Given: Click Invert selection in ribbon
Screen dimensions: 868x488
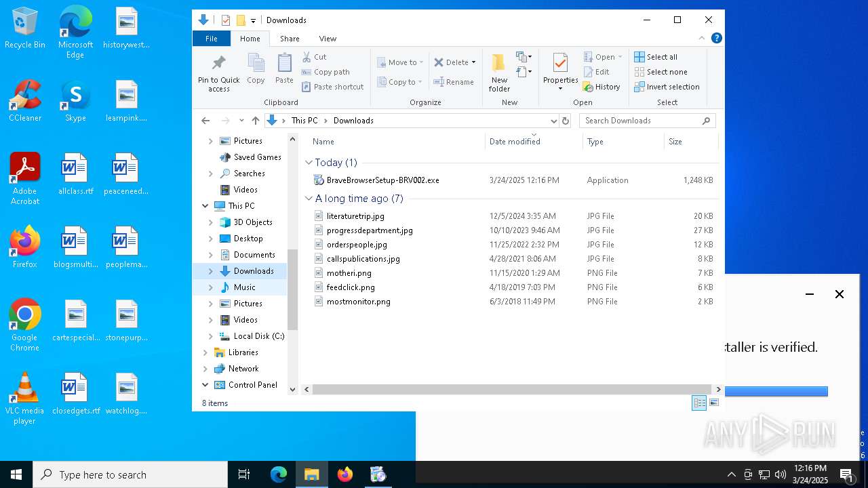Looking at the screenshot, I should [667, 87].
